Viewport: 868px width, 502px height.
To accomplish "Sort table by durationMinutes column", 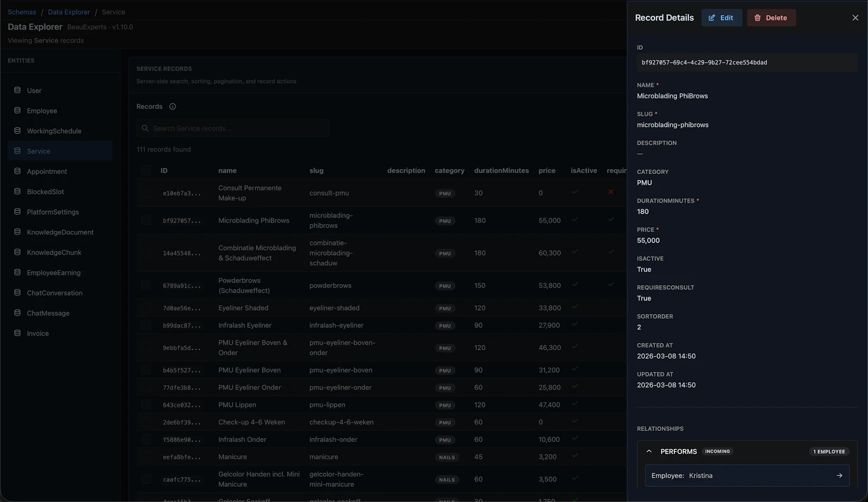I will [501, 170].
